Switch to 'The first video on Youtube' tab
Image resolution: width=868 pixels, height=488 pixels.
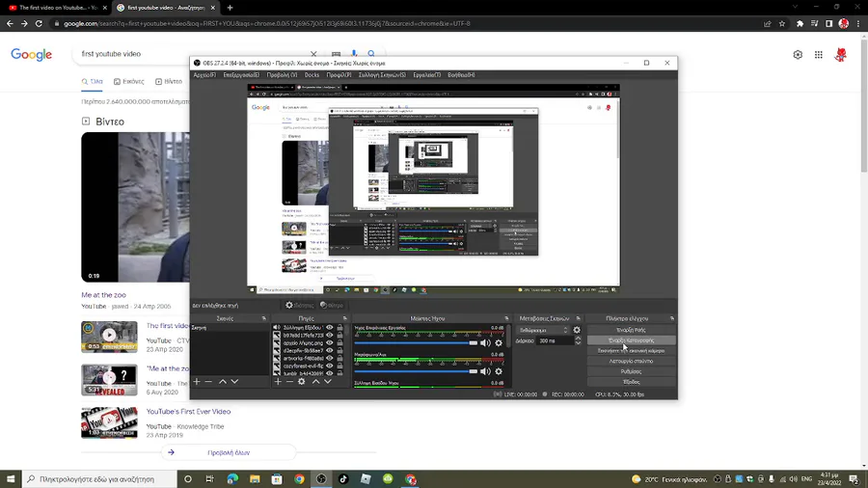tap(57, 8)
